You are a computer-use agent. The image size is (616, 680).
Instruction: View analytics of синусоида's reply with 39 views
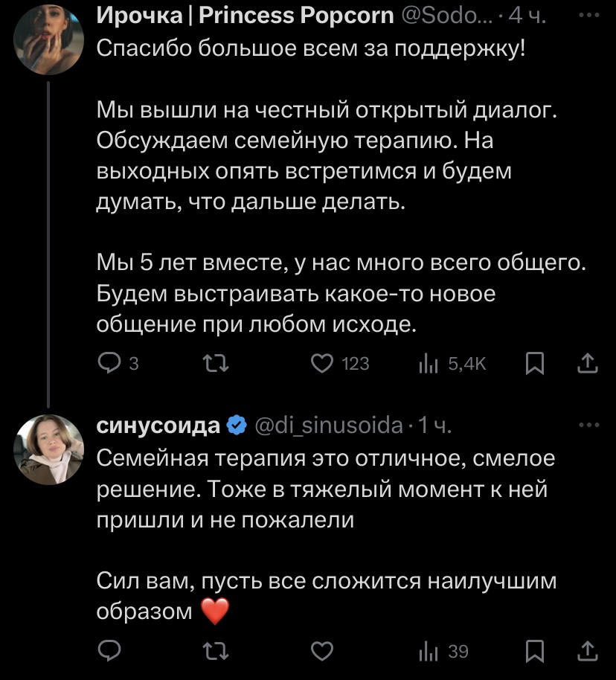[x=430, y=652]
